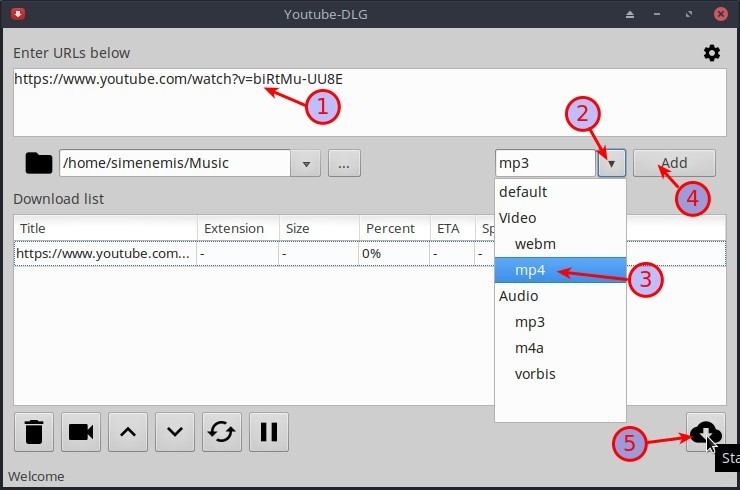
Task: Click the Youtube-DLG app icon in the title bar
Action: point(17,14)
